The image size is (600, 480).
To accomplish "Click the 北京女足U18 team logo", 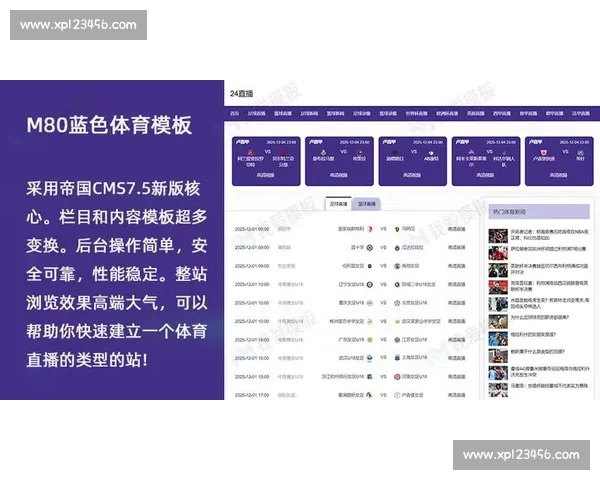I will click(x=397, y=303).
